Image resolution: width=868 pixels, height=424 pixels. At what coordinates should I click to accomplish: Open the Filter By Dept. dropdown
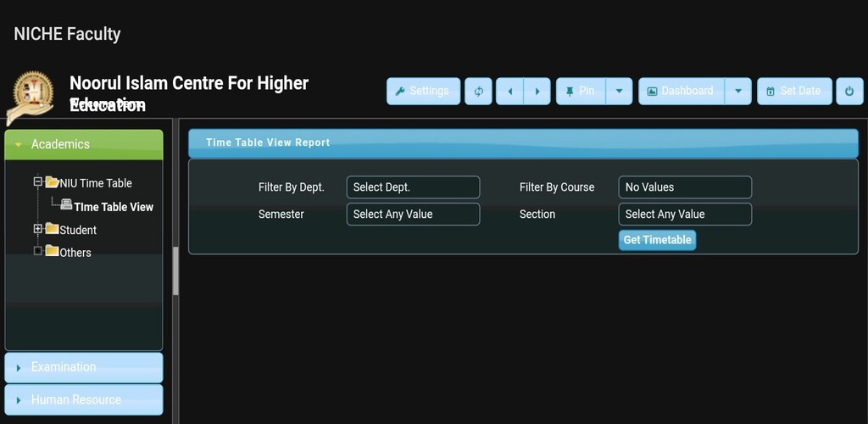point(413,187)
